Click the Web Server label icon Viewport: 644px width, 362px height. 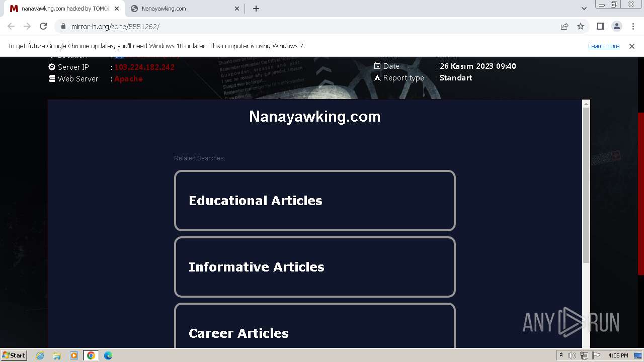(x=52, y=78)
